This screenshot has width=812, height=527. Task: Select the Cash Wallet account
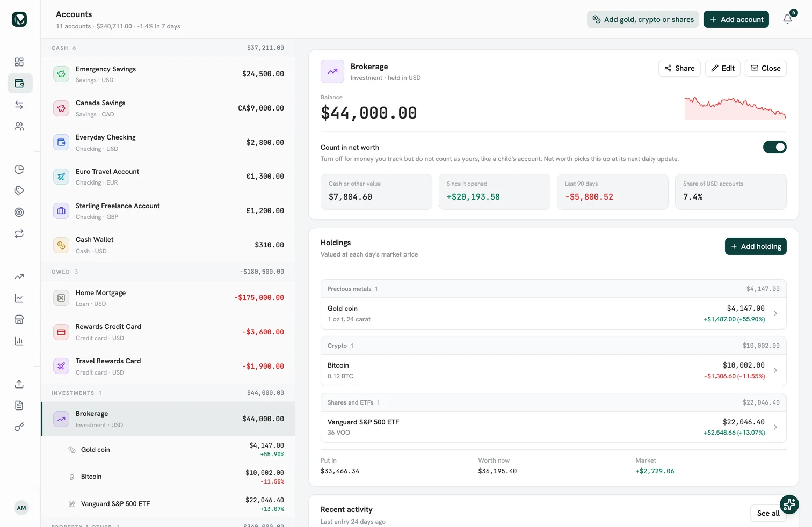tap(168, 245)
